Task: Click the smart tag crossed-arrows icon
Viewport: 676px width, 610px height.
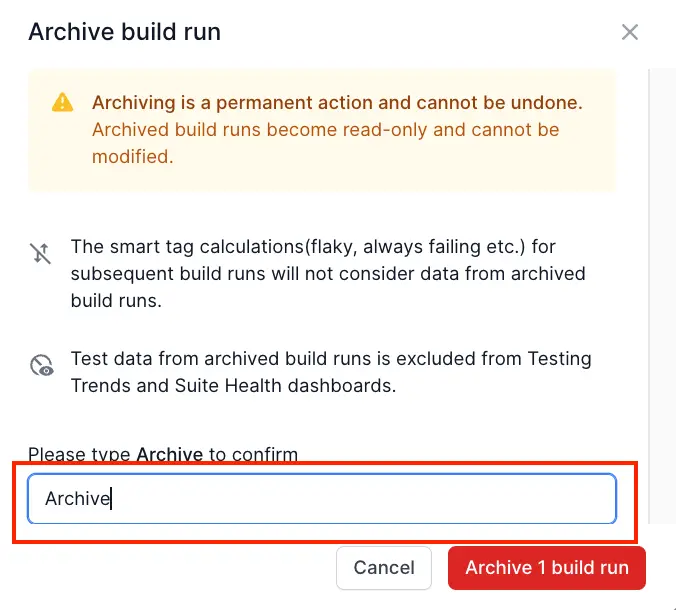Action: tap(41, 253)
